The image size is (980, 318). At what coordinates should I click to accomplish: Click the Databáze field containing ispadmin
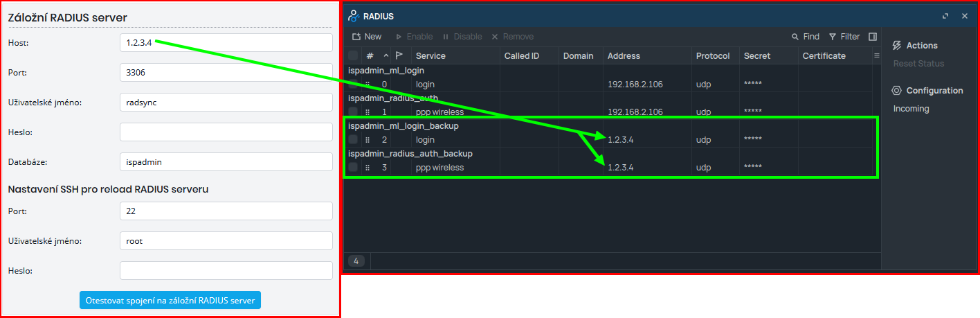(x=226, y=161)
